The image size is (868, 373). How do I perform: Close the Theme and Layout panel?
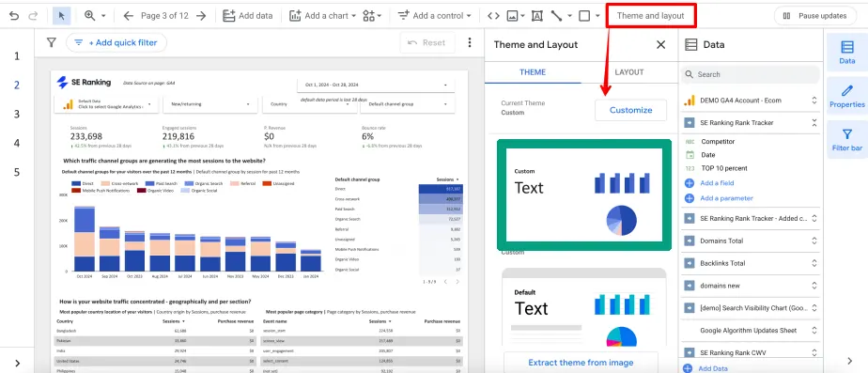(661, 45)
